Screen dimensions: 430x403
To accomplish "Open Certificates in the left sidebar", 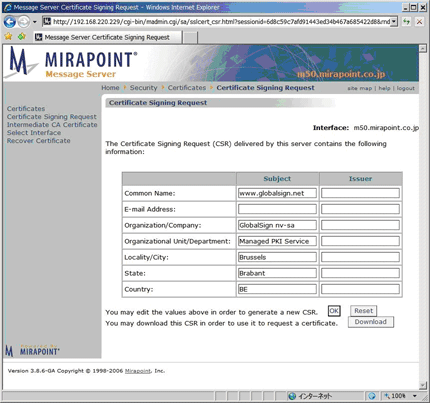I will tap(26, 109).
